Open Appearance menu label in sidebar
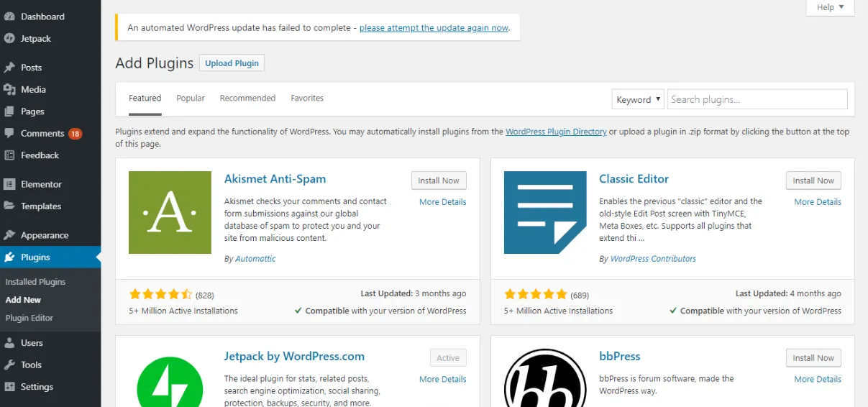The width and height of the screenshot is (868, 407). click(45, 235)
